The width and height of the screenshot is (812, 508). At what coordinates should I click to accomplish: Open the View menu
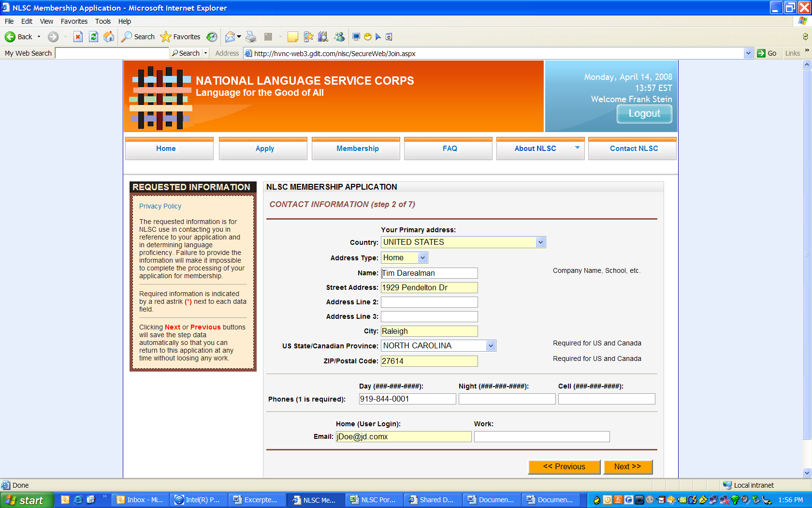[x=46, y=21]
